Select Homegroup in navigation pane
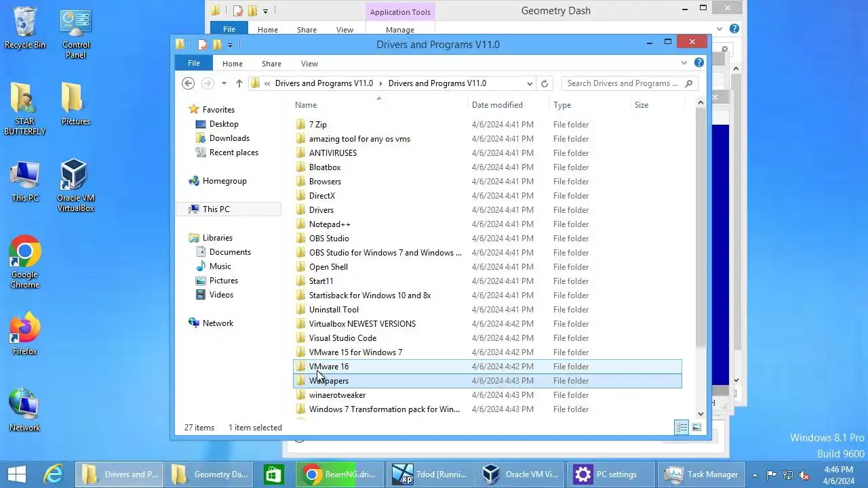This screenshot has width=868, height=488. coord(224,181)
